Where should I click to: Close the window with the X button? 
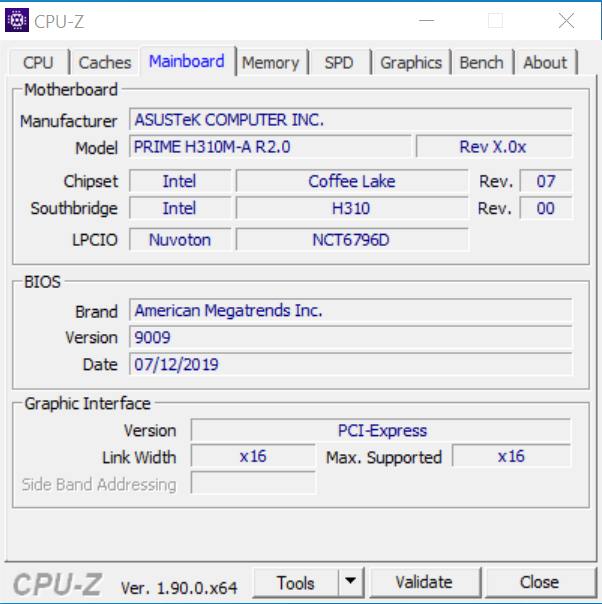[x=566, y=20]
